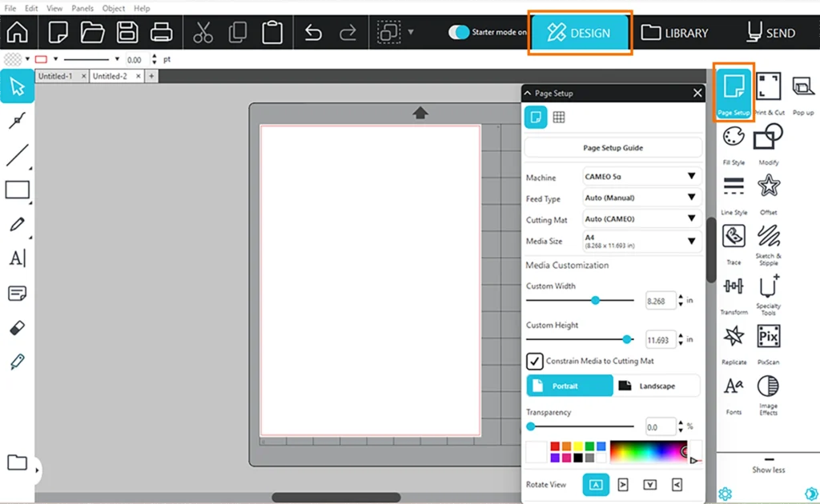Click the Page Setup Guide button
The width and height of the screenshot is (820, 504).
tap(613, 148)
